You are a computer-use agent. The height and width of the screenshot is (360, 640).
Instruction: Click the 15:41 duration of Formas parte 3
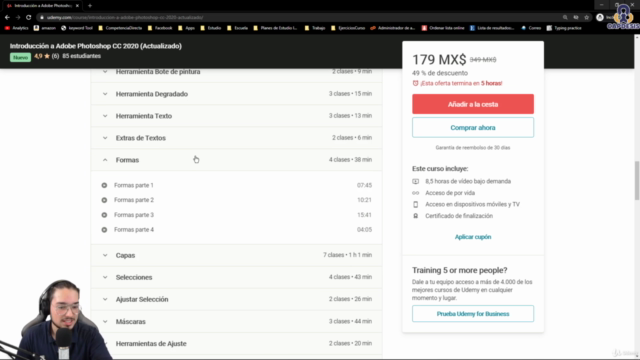coord(364,215)
